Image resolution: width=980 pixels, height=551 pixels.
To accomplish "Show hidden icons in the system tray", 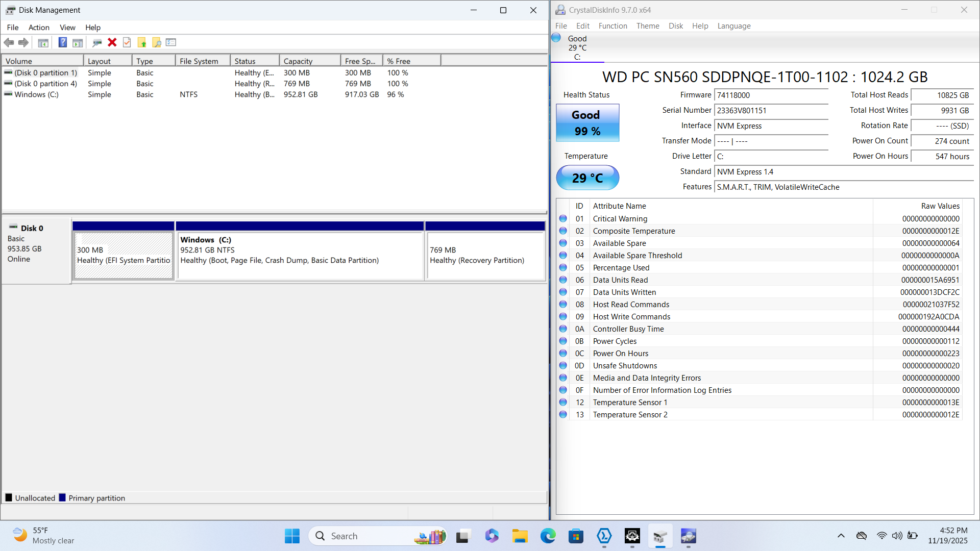I will click(841, 536).
